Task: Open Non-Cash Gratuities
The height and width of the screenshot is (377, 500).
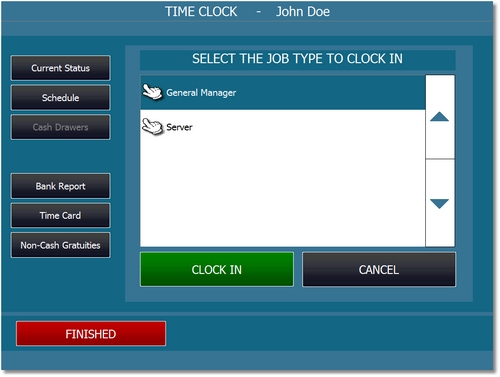Action: [x=60, y=245]
